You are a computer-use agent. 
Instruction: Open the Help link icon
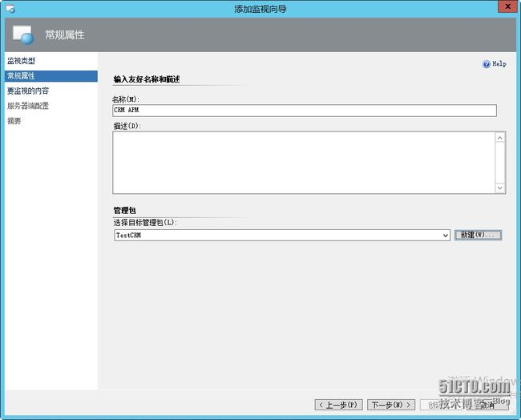pyautogui.click(x=486, y=64)
